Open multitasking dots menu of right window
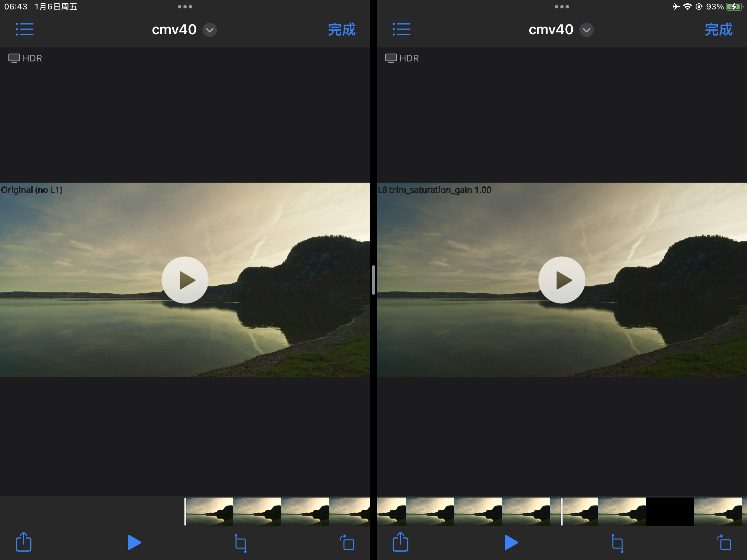Image resolution: width=747 pixels, height=560 pixels. click(x=562, y=7)
